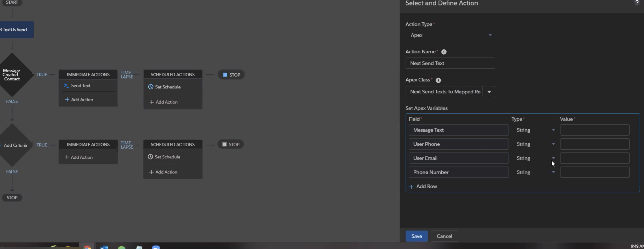Click the Add Row plus icon
This screenshot has width=644, height=249.
pyautogui.click(x=411, y=186)
